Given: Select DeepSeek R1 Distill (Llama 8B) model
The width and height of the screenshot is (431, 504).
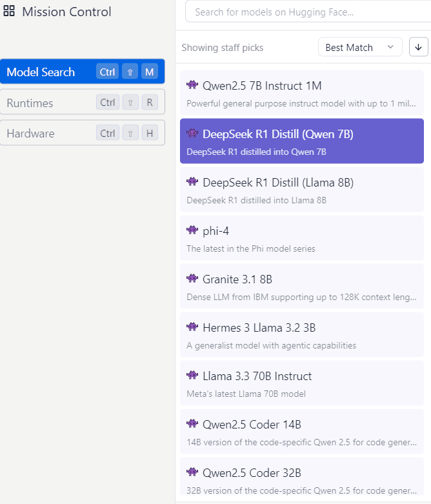Looking at the screenshot, I should (x=302, y=189).
